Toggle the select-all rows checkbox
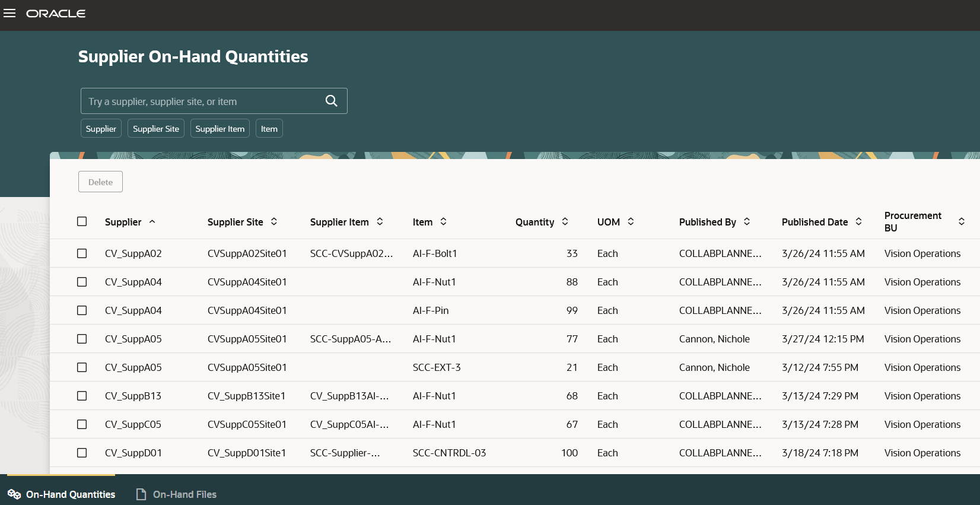 click(82, 221)
